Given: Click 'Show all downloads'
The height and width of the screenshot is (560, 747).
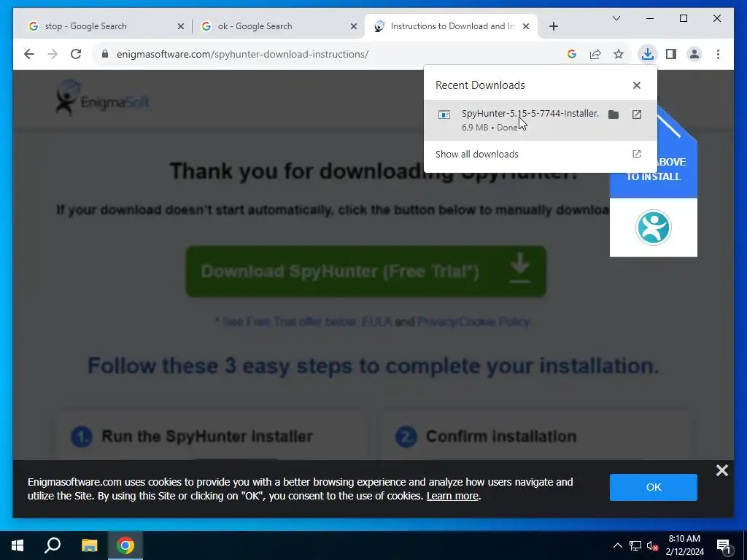Looking at the screenshot, I should 477,155.
